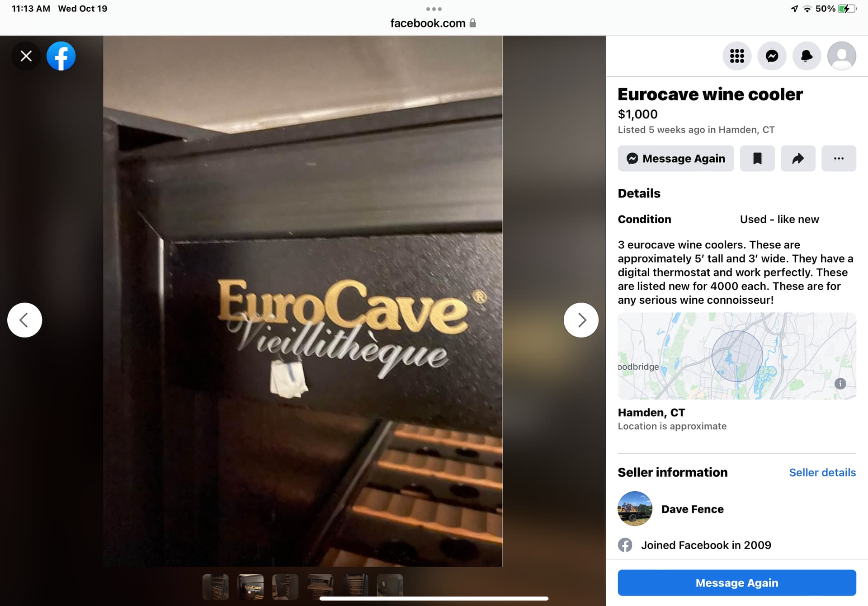Open the Hamden location map
868x606 pixels.
tap(737, 356)
